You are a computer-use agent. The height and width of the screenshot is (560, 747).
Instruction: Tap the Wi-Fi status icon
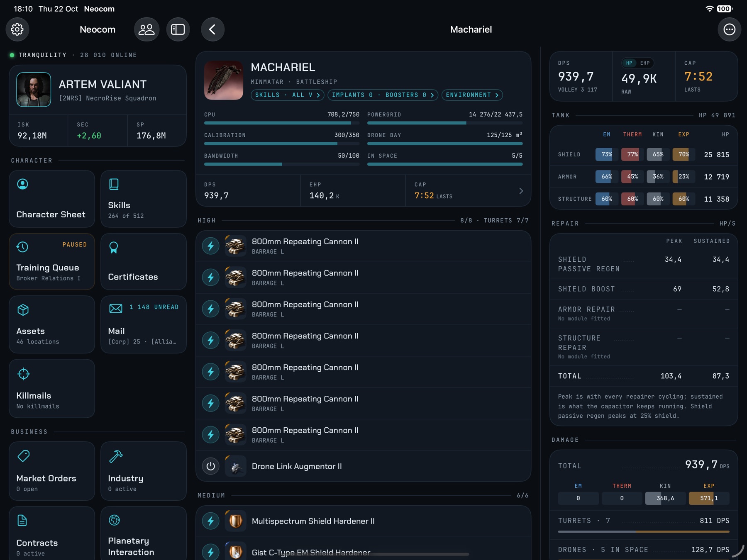point(710,9)
